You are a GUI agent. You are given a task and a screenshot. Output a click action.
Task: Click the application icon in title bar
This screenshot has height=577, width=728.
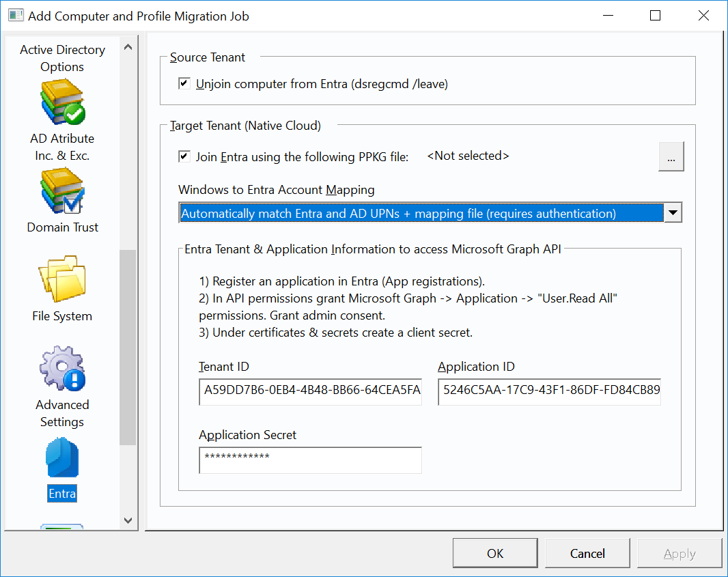pos(16,15)
